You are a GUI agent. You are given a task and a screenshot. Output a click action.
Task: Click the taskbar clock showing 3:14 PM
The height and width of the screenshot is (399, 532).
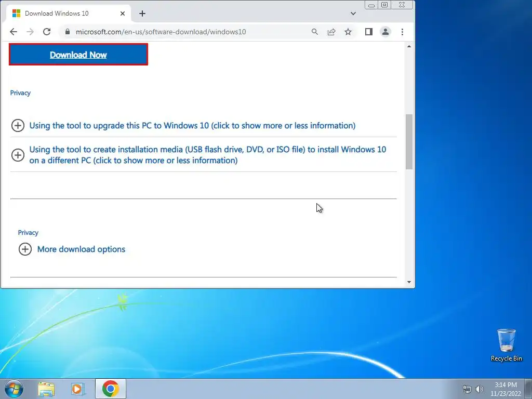point(506,389)
